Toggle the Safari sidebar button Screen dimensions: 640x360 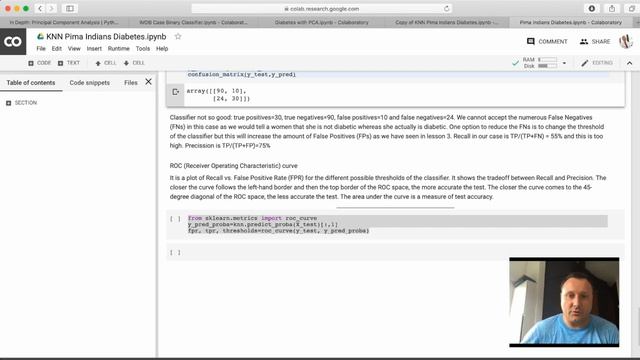pyautogui.click(x=70, y=8)
